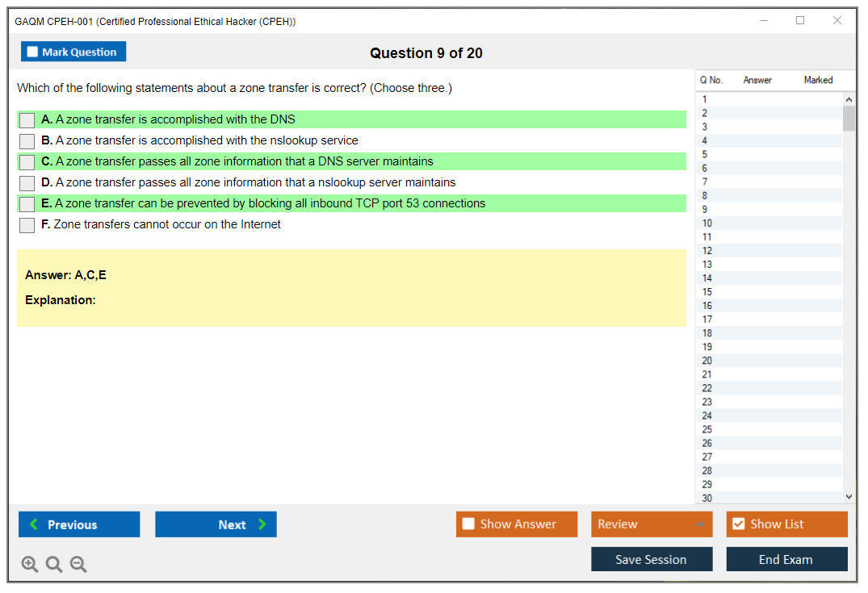This screenshot has width=868, height=593.
Task: Go to the Previous question
Action: [79, 524]
